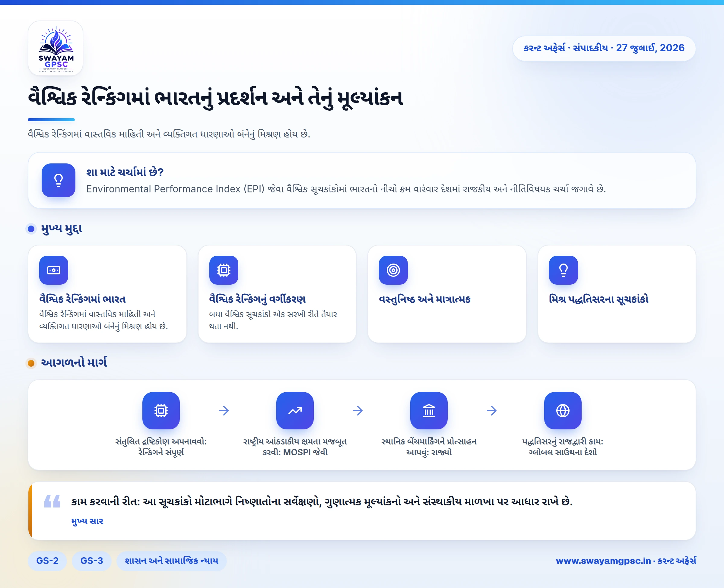The image size is (724, 588).
Task: Click the quote text કામ કરવાની રીત
Action: pyautogui.click(x=322, y=502)
